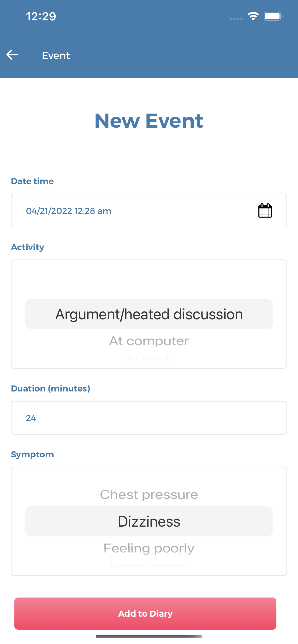
Task: Tap the New Event heading
Action: 149,121
